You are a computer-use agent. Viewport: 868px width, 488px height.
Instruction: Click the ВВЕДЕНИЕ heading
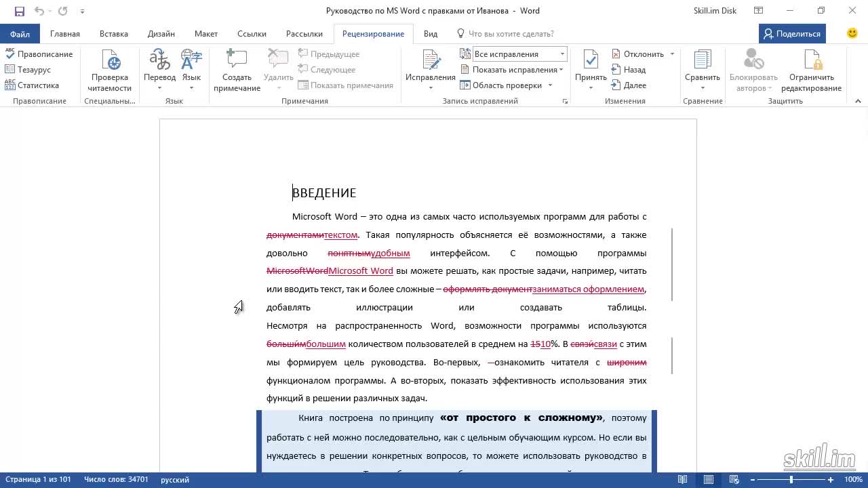click(x=324, y=193)
